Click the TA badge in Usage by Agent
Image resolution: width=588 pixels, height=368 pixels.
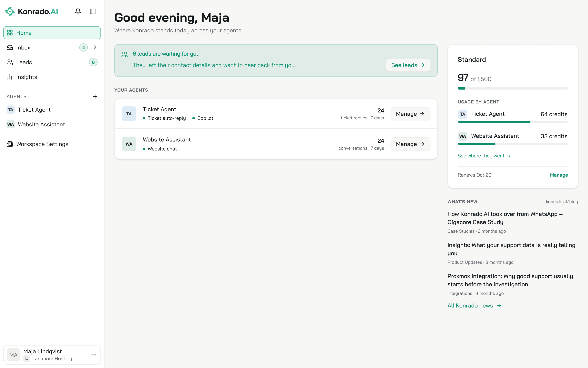pyautogui.click(x=462, y=114)
